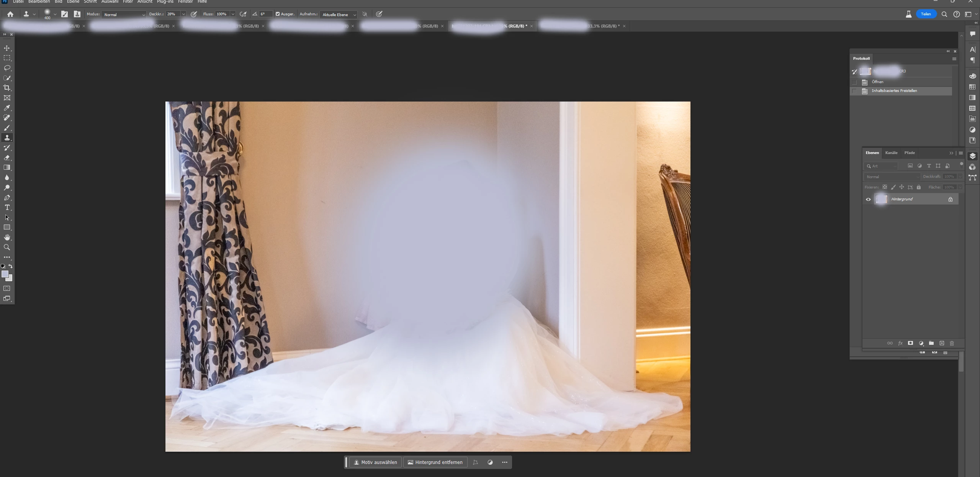The height and width of the screenshot is (477, 980).
Task: Add a layer mask icon
Action: 910,343
